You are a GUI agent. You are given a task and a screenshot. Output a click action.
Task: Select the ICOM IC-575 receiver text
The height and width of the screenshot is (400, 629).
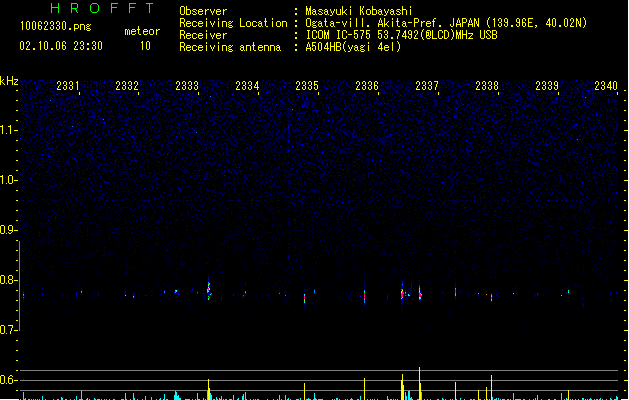[x=402, y=35]
